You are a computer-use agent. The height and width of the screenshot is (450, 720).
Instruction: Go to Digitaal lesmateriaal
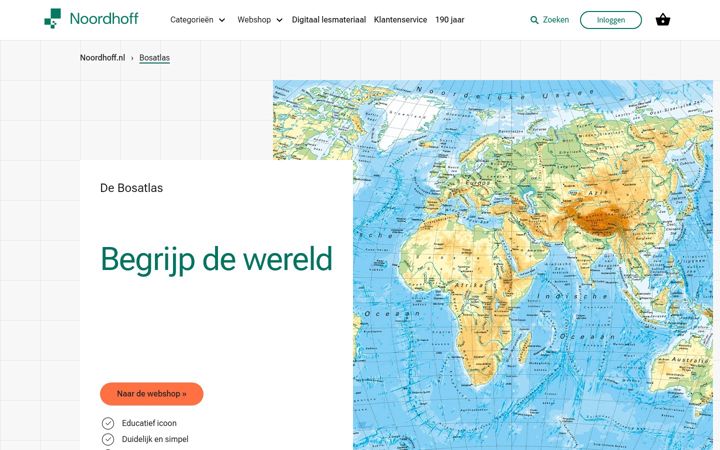[x=329, y=20]
